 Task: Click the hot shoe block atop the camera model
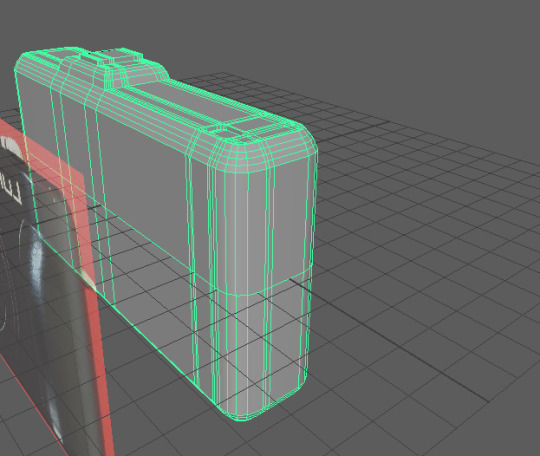coord(112,57)
